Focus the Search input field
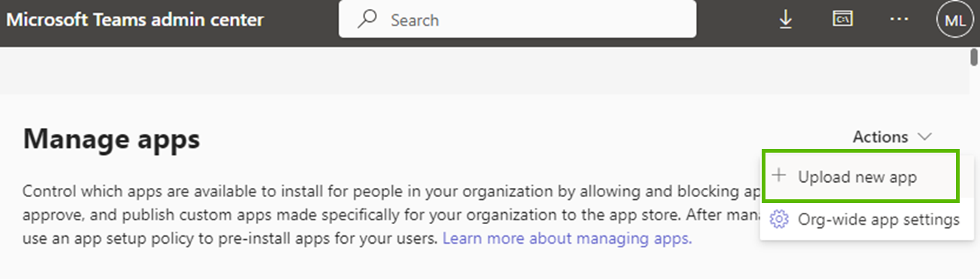The height and width of the screenshot is (279, 980). click(x=517, y=19)
